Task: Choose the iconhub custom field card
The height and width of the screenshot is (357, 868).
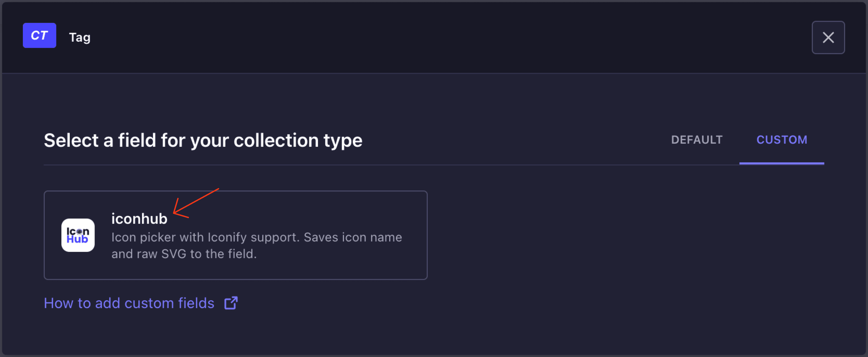Action: click(x=235, y=235)
